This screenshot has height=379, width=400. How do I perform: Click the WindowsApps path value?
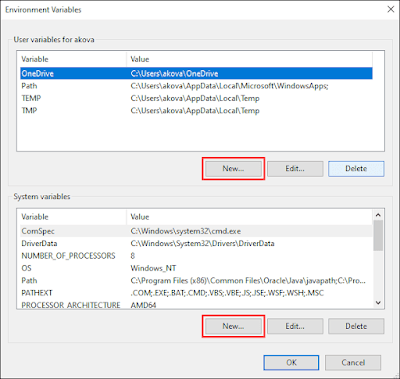click(x=229, y=86)
